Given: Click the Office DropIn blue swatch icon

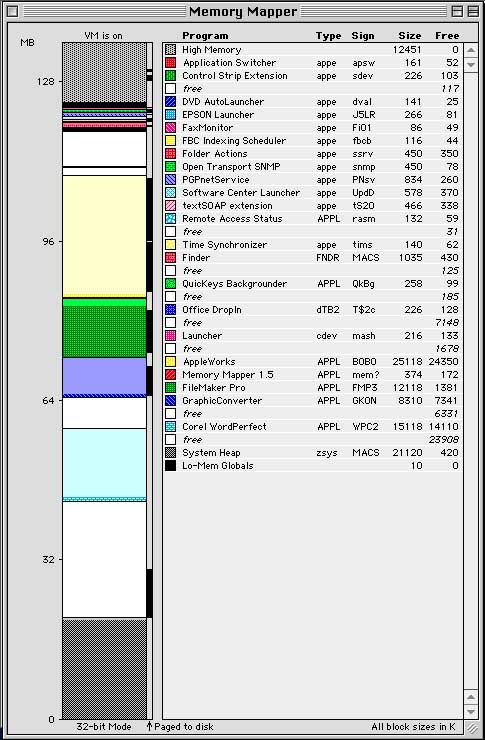Looking at the screenshot, I should point(170,310).
